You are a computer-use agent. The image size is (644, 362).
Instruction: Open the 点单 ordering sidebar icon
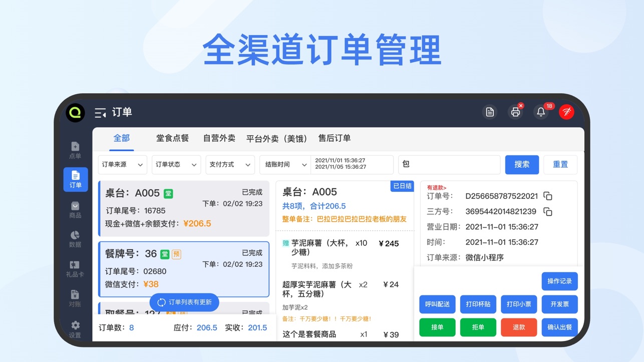click(x=75, y=150)
